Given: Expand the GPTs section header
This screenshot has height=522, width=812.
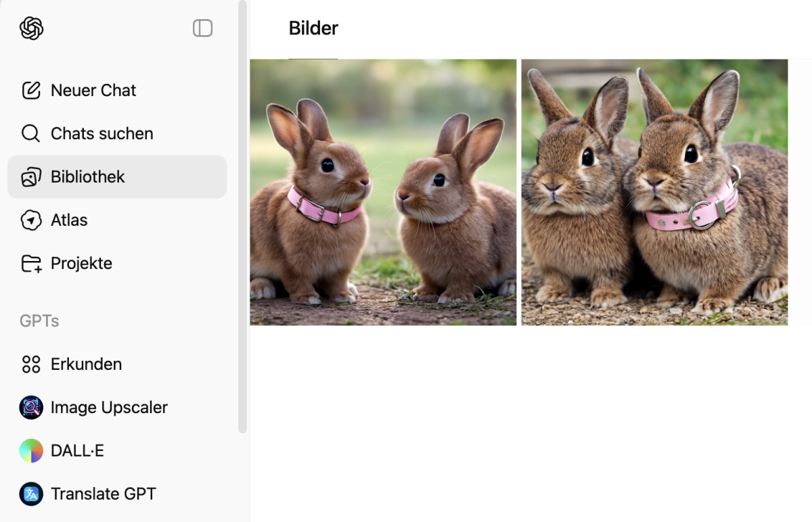Looking at the screenshot, I should (x=39, y=321).
